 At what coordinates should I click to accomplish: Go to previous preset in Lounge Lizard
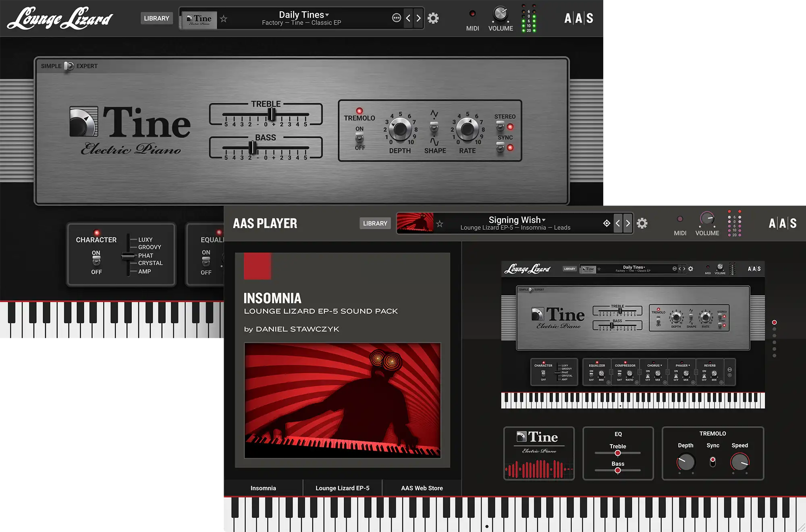[x=408, y=18]
